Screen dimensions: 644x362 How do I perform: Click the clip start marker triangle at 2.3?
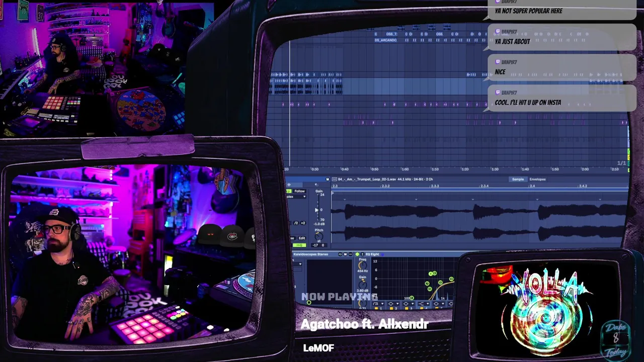click(333, 193)
